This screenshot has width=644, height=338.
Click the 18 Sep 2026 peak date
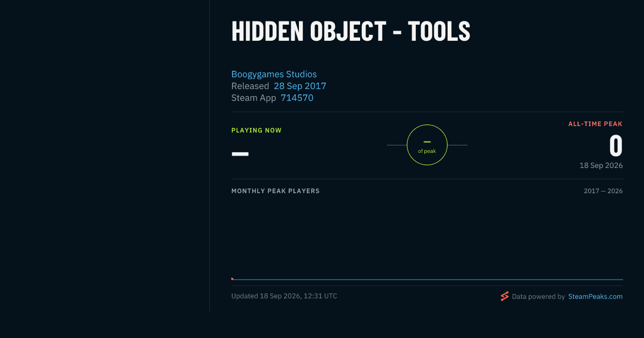(x=601, y=165)
